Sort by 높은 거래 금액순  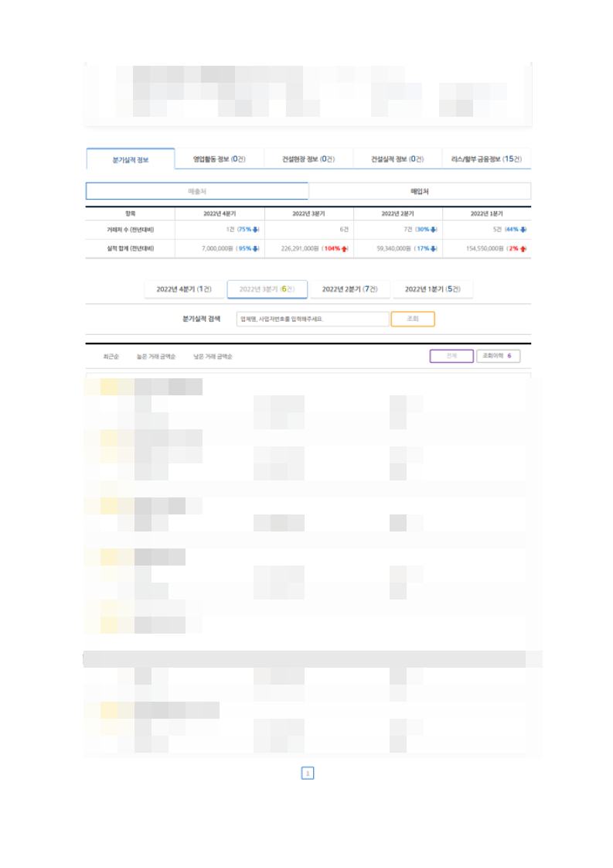pos(156,357)
